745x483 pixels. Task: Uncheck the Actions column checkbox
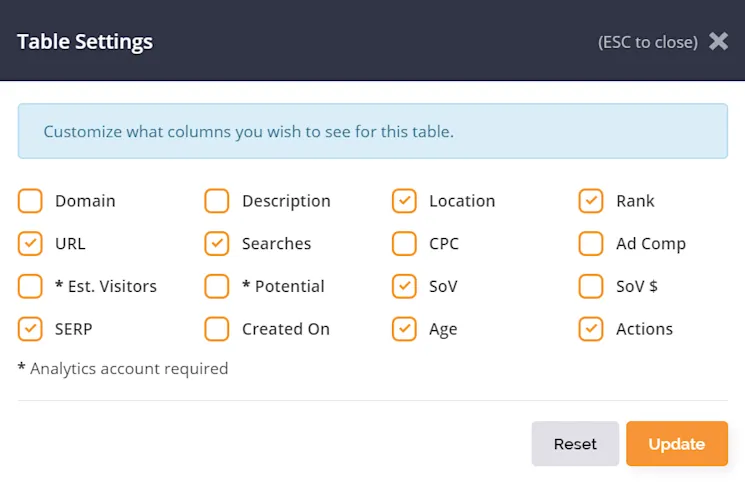point(591,329)
